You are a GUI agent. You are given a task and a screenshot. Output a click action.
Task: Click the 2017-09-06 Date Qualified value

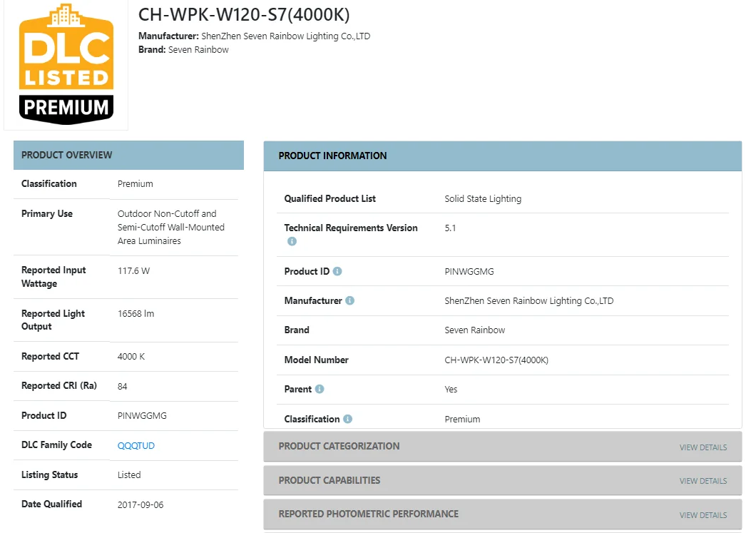pos(141,504)
